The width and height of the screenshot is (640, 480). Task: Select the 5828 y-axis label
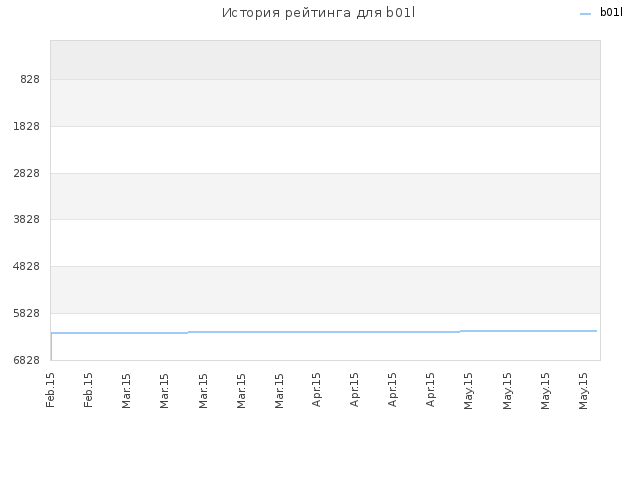pyautogui.click(x=27, y=313)
